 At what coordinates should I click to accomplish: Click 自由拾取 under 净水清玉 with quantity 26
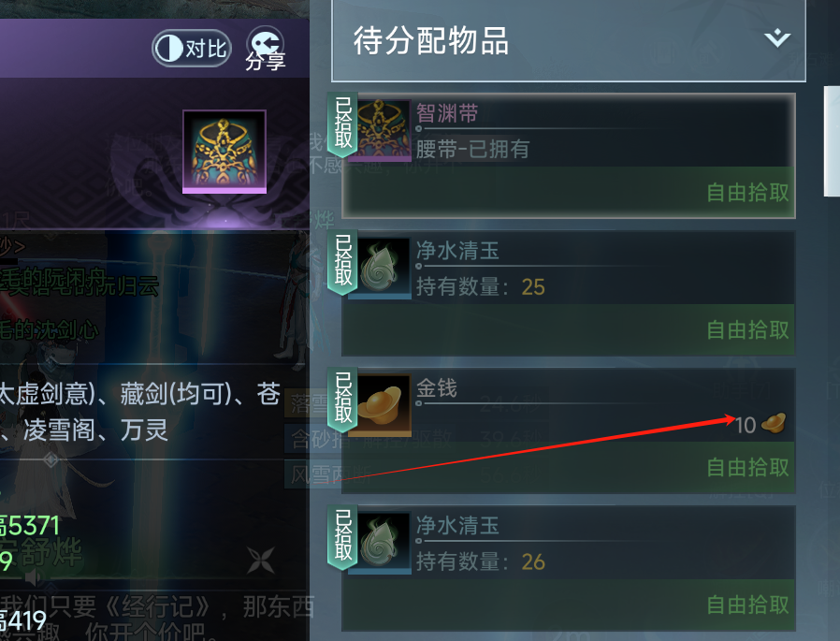click(x=747, y=605)
